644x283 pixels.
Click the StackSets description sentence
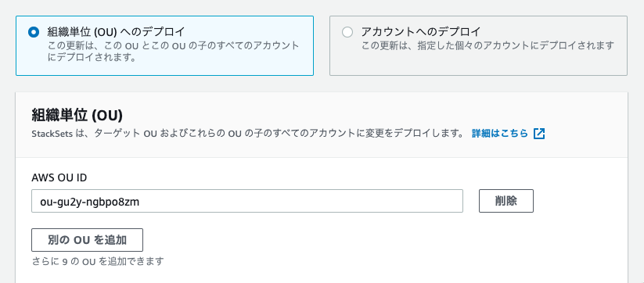(x=247, y=134)
